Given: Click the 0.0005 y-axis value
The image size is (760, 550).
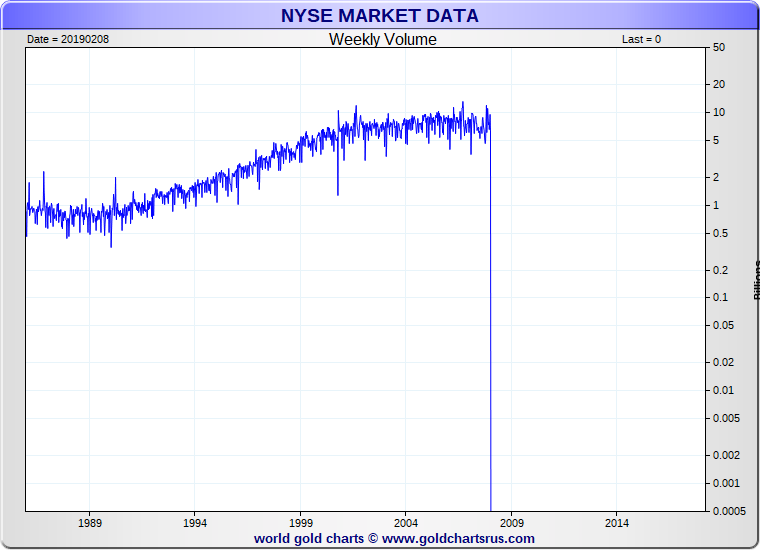Looking at the screenshot, I should click(729, 511).
